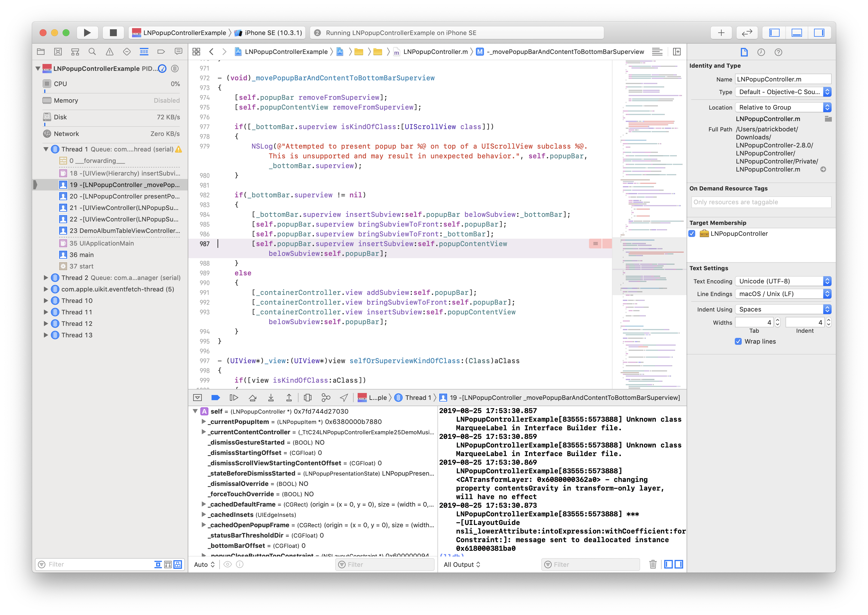868x615 pixels.
Task: Toggle the Wrap lines checkbox
Action: tap(738, 341)
